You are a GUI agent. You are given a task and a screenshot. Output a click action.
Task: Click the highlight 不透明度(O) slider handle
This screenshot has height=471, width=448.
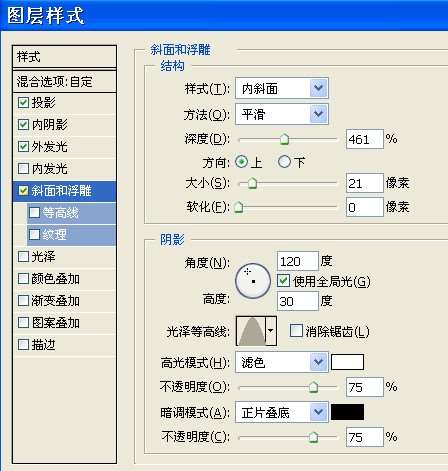pyautogui.click(x=313, y=387)
